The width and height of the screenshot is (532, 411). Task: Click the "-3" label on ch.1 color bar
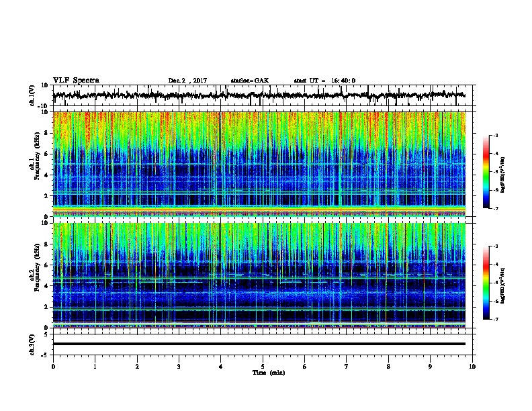click(495, 135)
